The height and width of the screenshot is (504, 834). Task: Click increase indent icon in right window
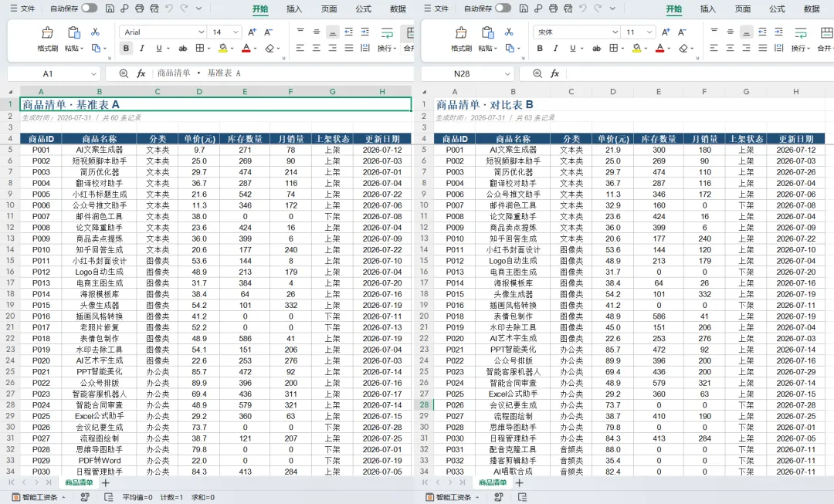778,32
